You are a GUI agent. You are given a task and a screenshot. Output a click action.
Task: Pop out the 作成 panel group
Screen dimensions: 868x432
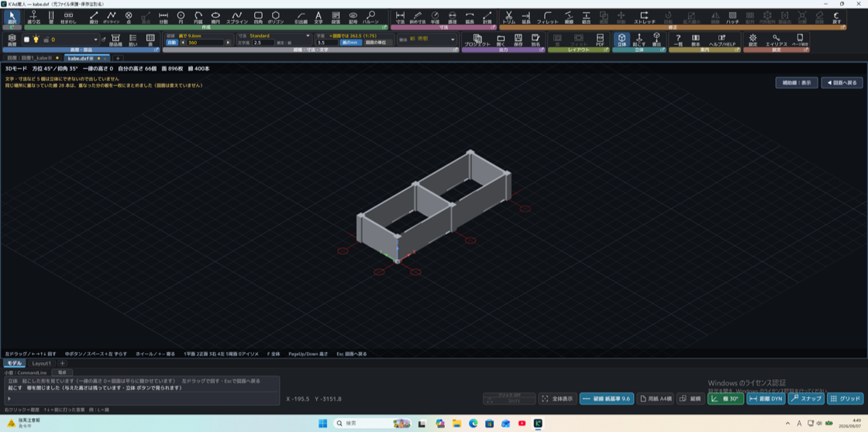coord(384,27)
